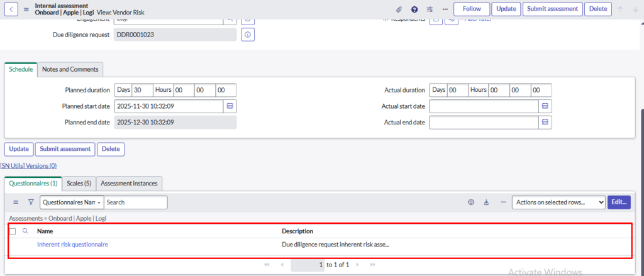Open the Scales (5) tab

point(79,183)
